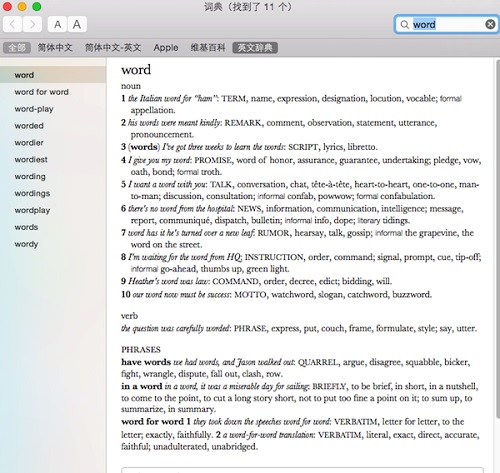This screenshot has width=500, height=473.
Task: Click the magnifying glass search icon
Action: (404, 25)
